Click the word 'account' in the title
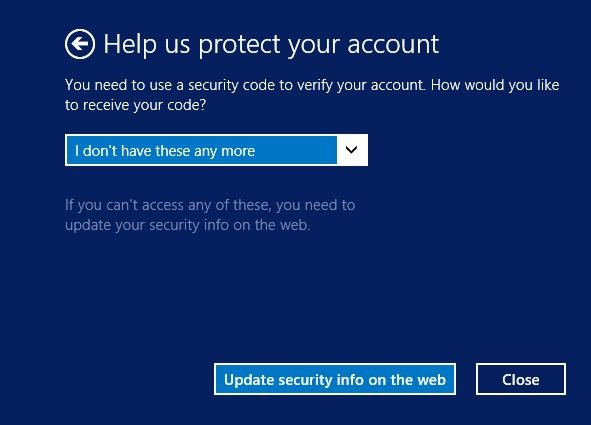Viewport: 591px width, 425px height. 393,44
